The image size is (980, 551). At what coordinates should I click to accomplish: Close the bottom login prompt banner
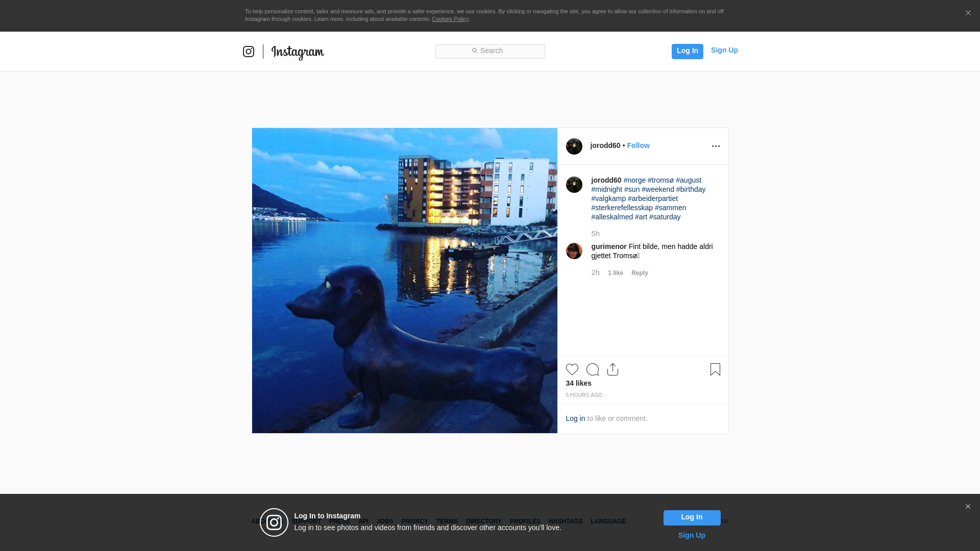[x=967, y=507]
